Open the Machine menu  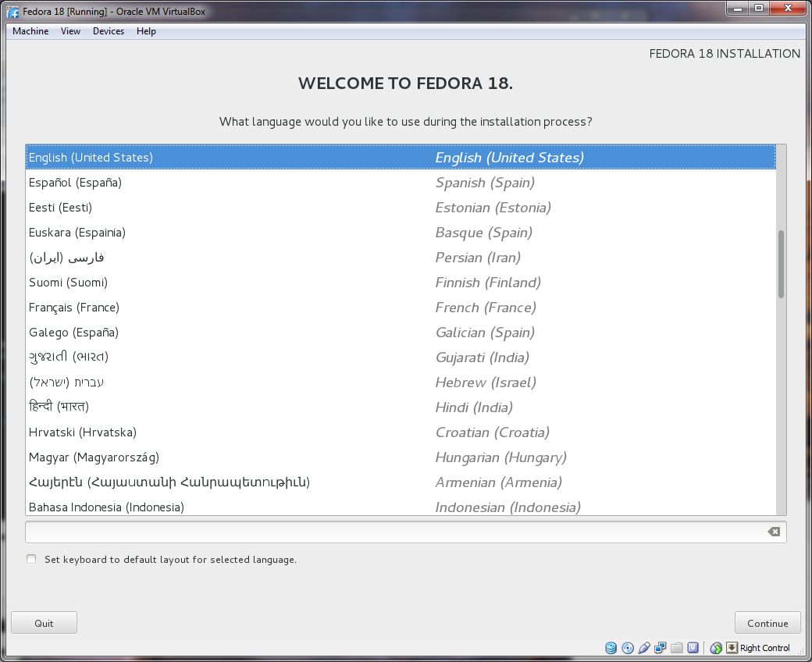[30, 31]
